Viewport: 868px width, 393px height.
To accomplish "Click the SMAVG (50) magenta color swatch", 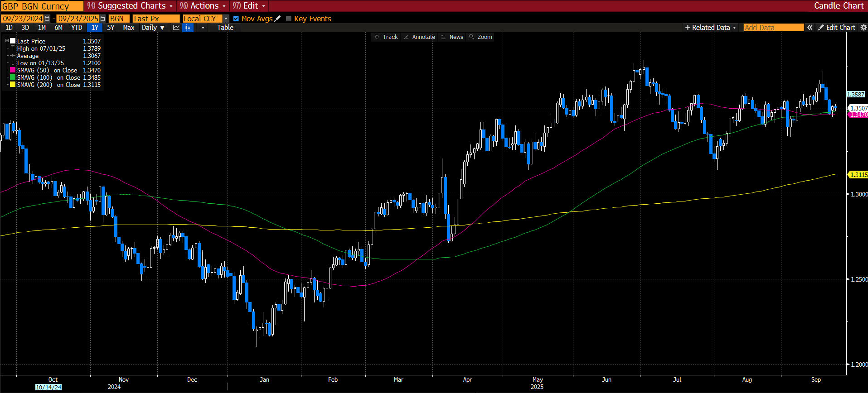I will tap(13, 70).
